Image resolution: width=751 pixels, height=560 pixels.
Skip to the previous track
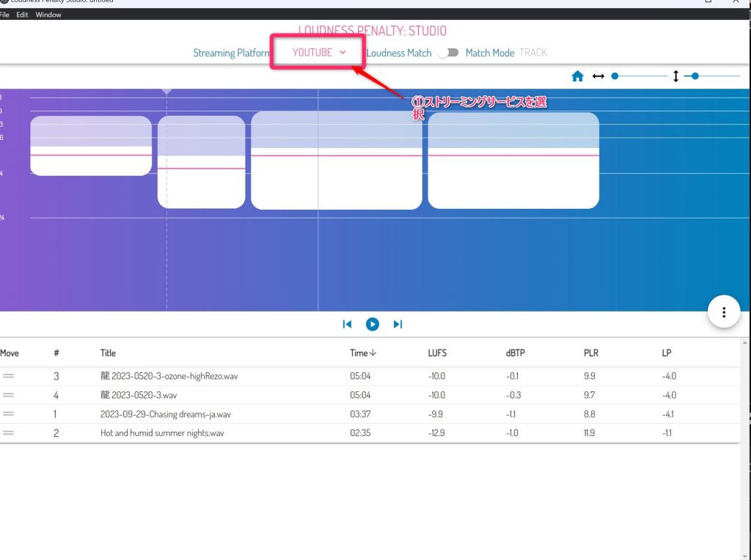point(348,324)
